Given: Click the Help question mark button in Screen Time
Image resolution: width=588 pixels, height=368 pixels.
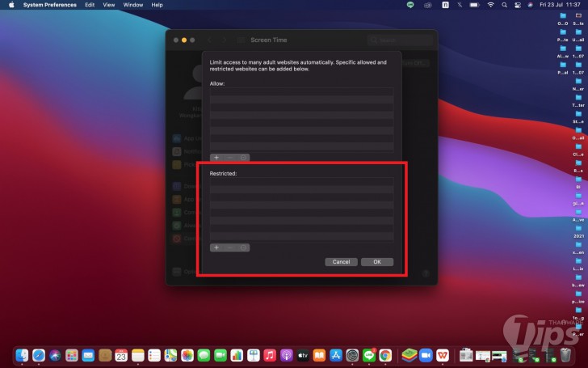Looking at the screenshot, I should coord(425,273).
